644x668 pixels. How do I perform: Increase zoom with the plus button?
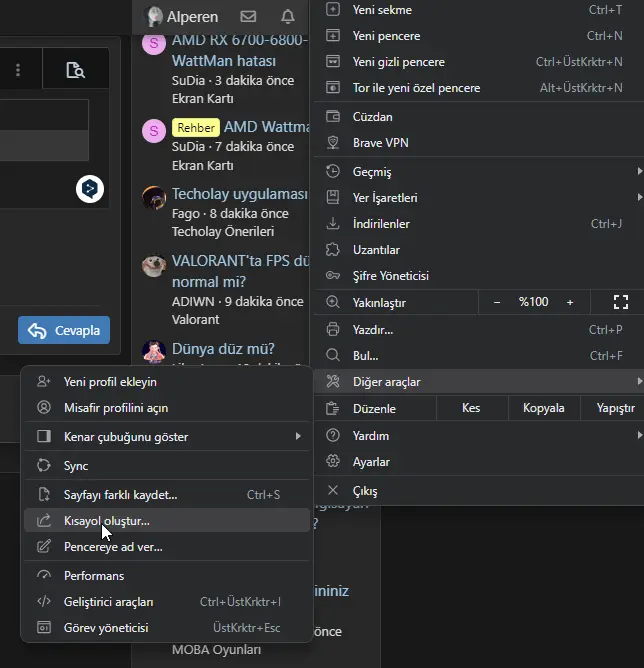pos(570,302)
